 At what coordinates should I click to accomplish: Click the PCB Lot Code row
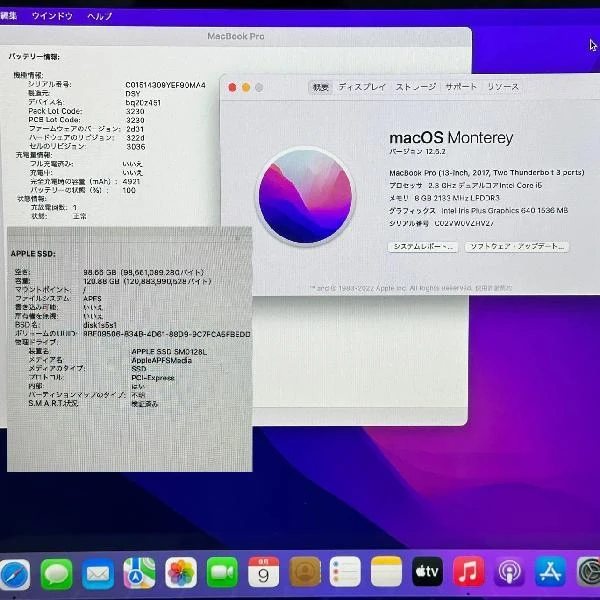[86, 120]
